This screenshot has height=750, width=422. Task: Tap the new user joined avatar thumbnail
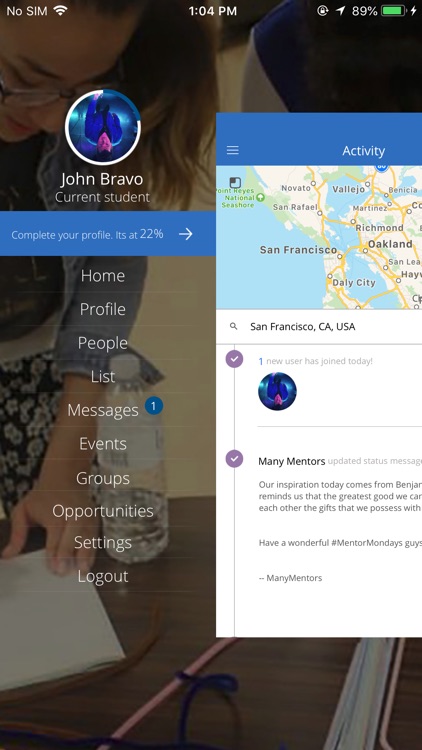278,391
